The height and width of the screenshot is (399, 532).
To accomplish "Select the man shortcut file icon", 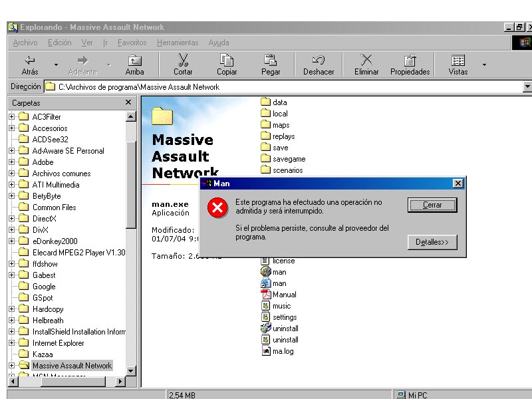I will pos(265,283).
